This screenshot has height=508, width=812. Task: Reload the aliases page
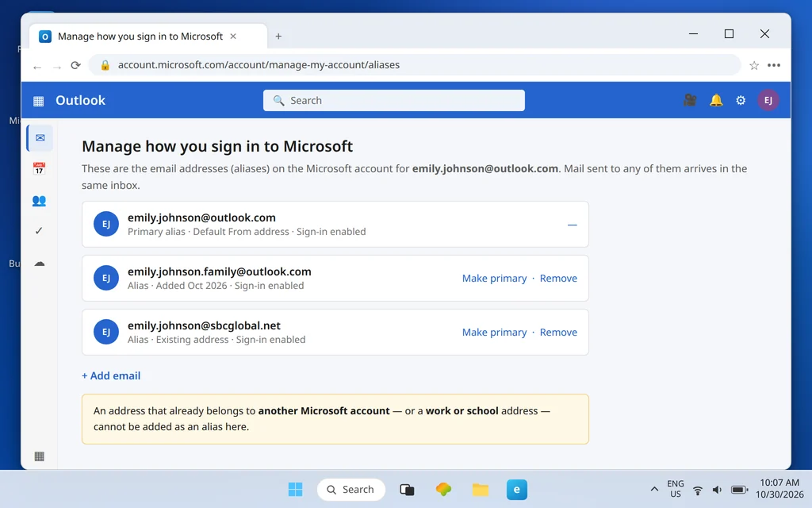click(75, 65)
